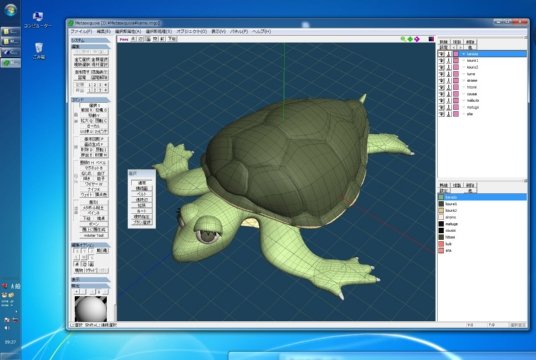
Task: Toggle the eye icon for object koura2
Action: pyautogui.click(x=442, y=67)
